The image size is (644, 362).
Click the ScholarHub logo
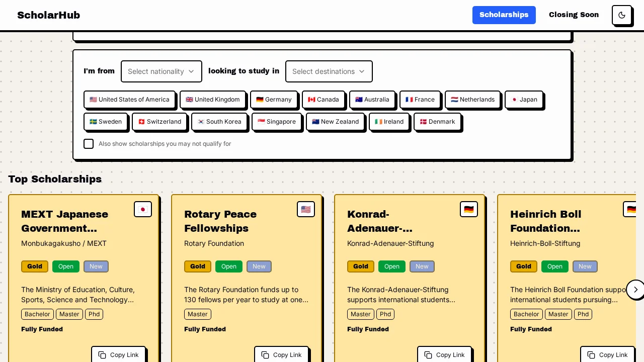click(49, 15)
